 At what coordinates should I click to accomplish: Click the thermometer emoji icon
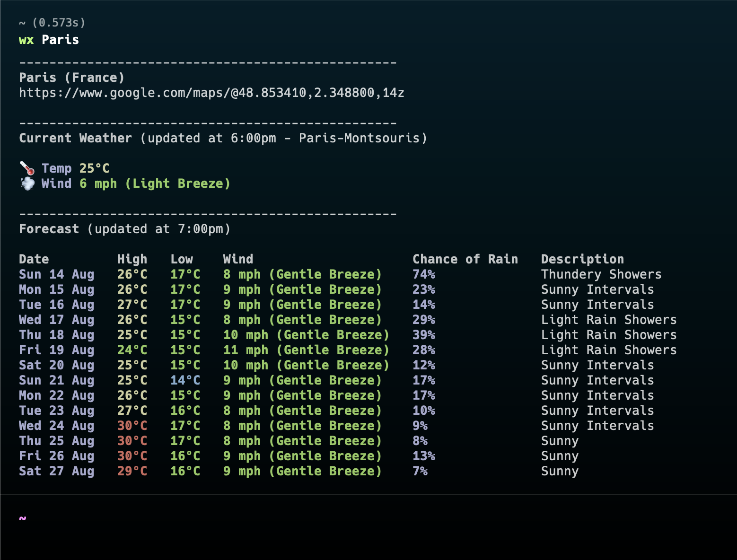27,168
